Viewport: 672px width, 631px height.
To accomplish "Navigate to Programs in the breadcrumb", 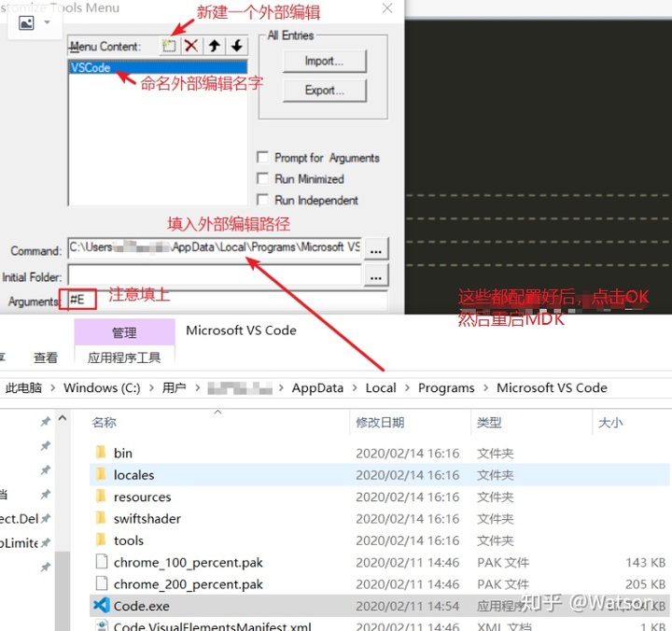I will click(446, 388).
